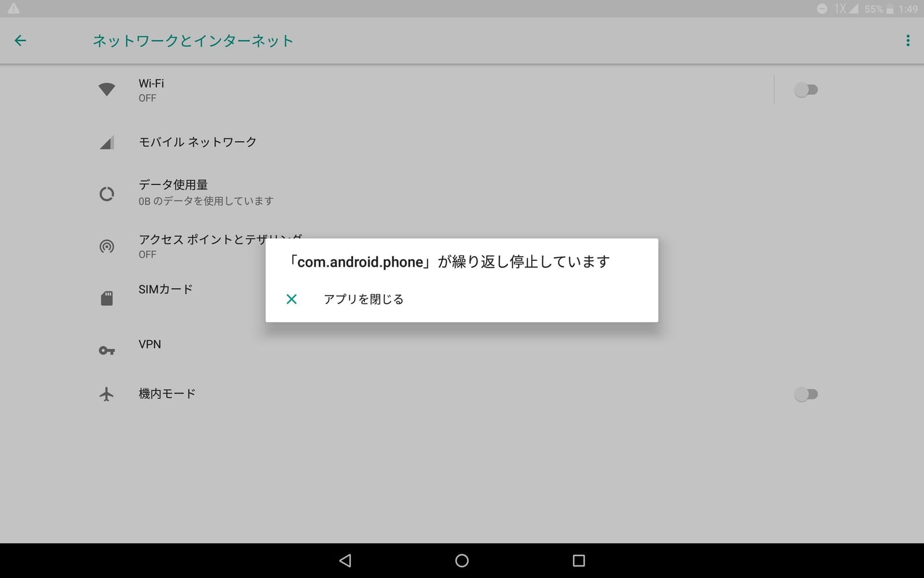Tap the VPN key icon
924x578 pixels.
tap(107, 350)
